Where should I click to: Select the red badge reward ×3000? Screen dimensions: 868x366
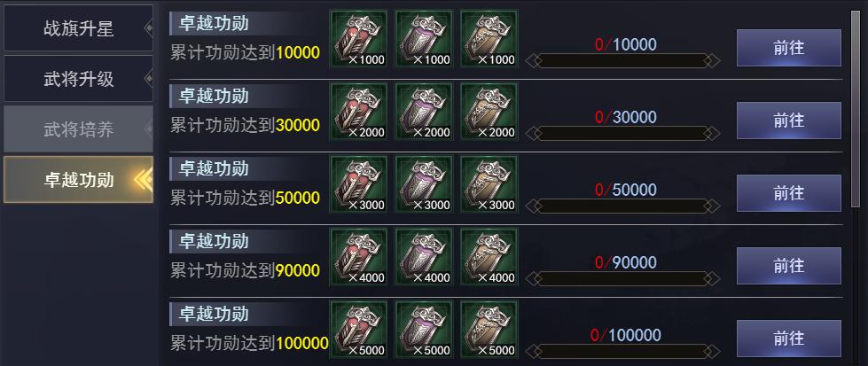click(359, 183)
